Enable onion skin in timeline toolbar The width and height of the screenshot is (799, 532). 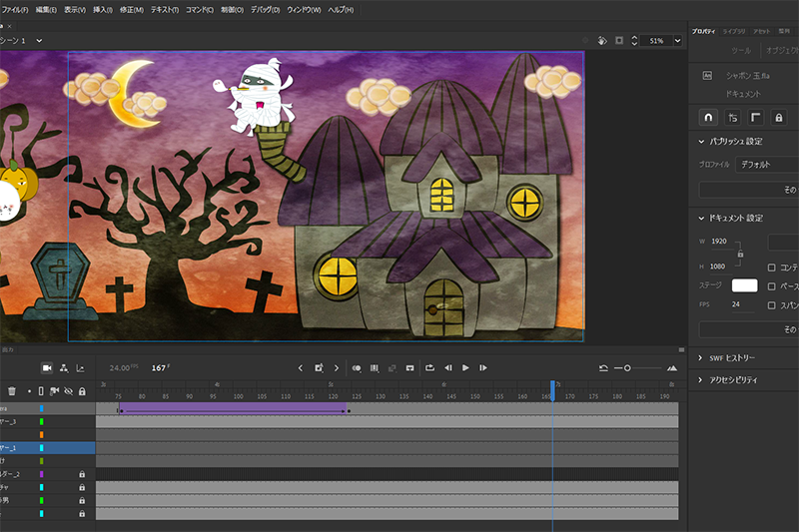pyautogui.click(x=356, y=368)
